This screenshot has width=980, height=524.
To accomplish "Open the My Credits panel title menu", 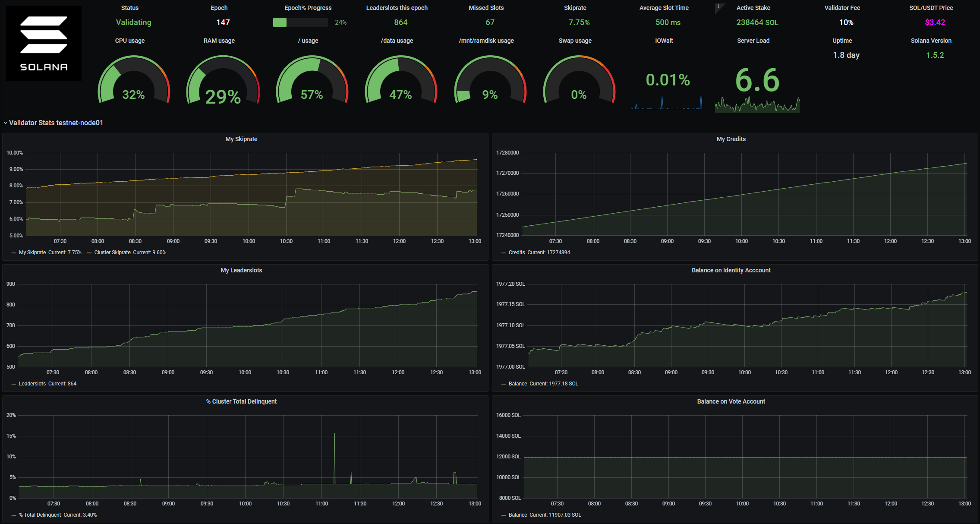I will [x=731, y=139].
